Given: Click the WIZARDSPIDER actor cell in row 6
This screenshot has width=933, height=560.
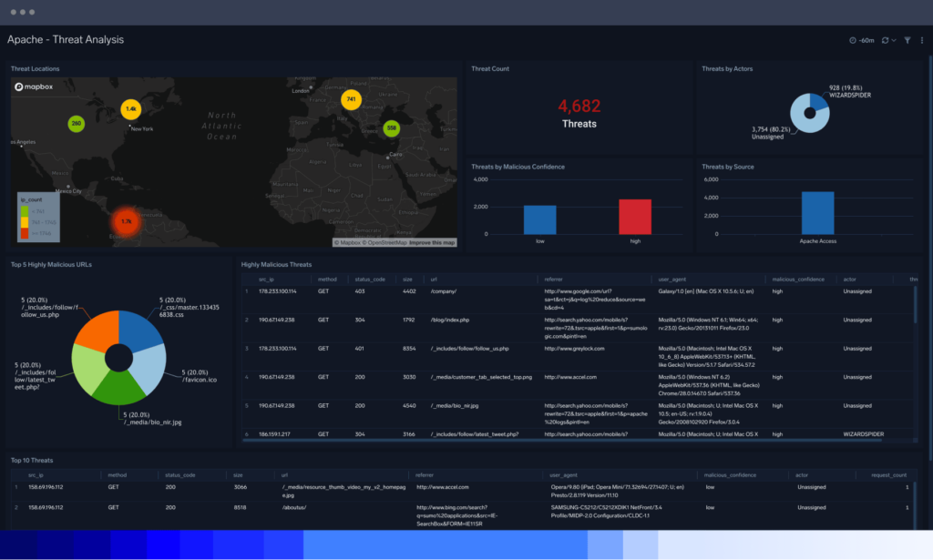Looking at the screenshot, I should pyautogui.click(x=864, y=434).
